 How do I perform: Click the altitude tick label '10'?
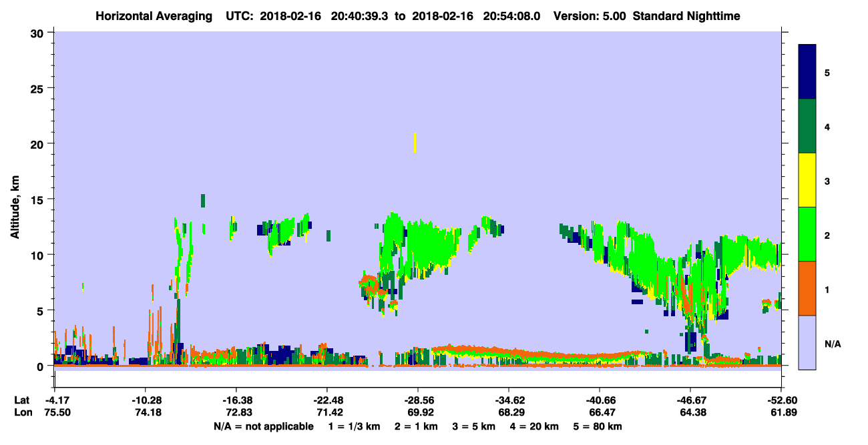coord(39,255)
